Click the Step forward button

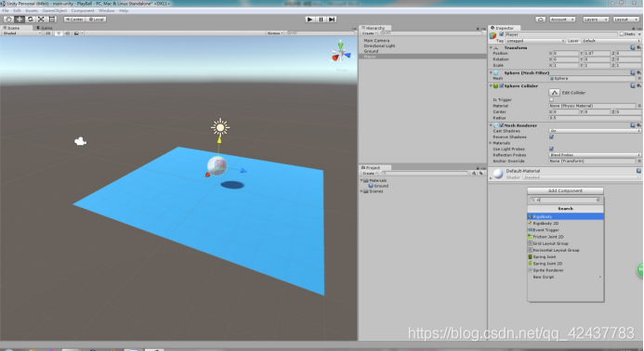coord(333,19)
